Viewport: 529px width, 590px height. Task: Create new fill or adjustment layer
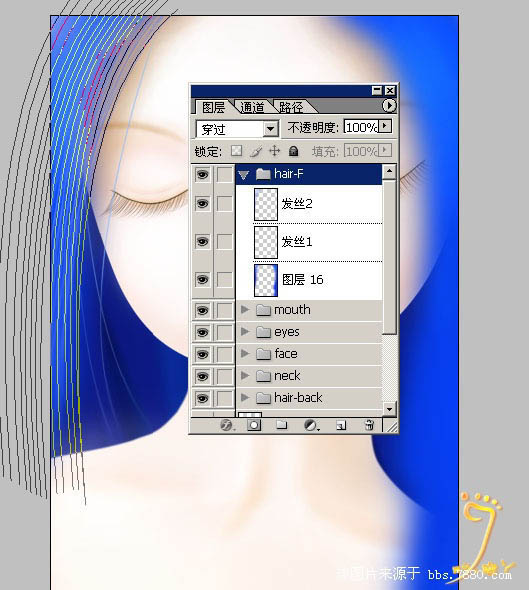[x=310, y=425]
